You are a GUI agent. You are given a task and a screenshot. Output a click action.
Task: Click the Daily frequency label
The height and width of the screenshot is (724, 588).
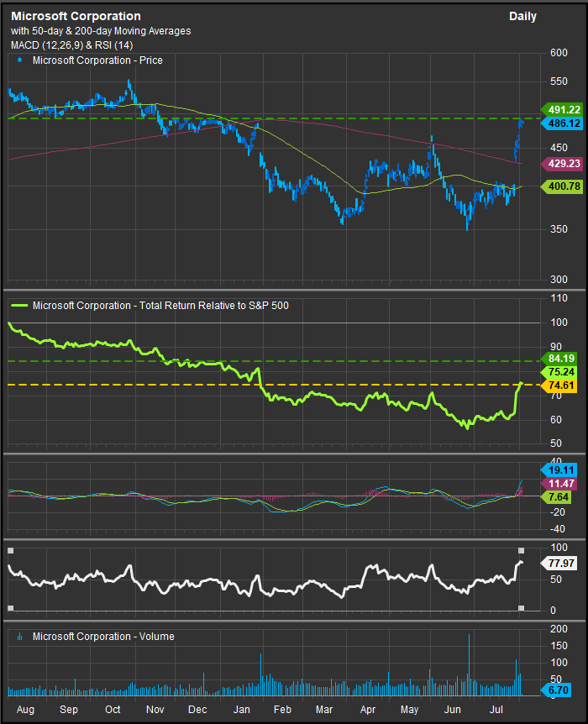click(x=522, y=16)
